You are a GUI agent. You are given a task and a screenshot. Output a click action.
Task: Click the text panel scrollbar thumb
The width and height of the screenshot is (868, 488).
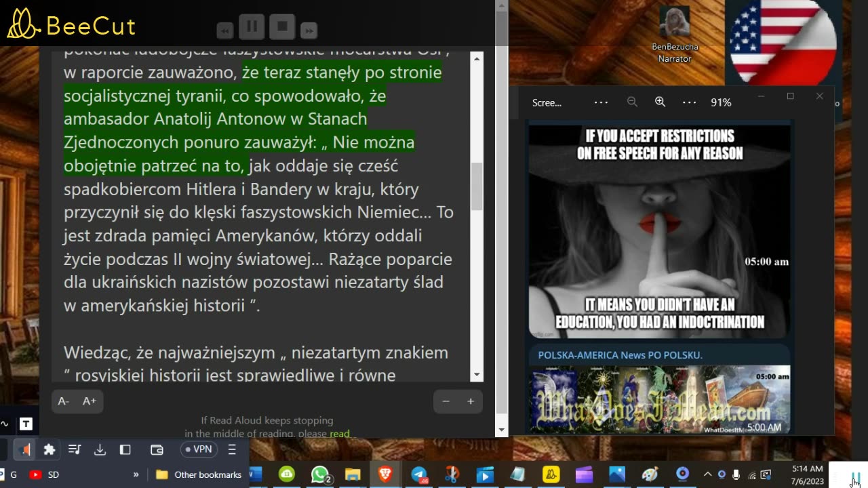[477, 186]
